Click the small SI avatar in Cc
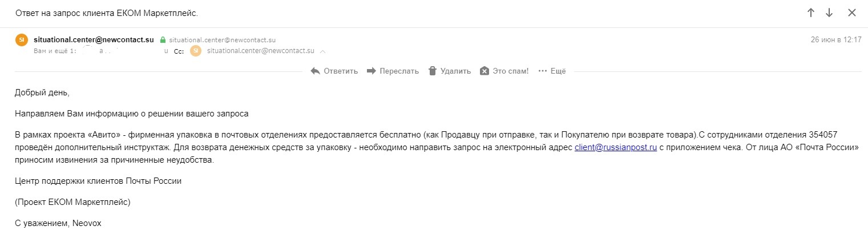This screenshot has width=868, height=250. click(196, 51)
